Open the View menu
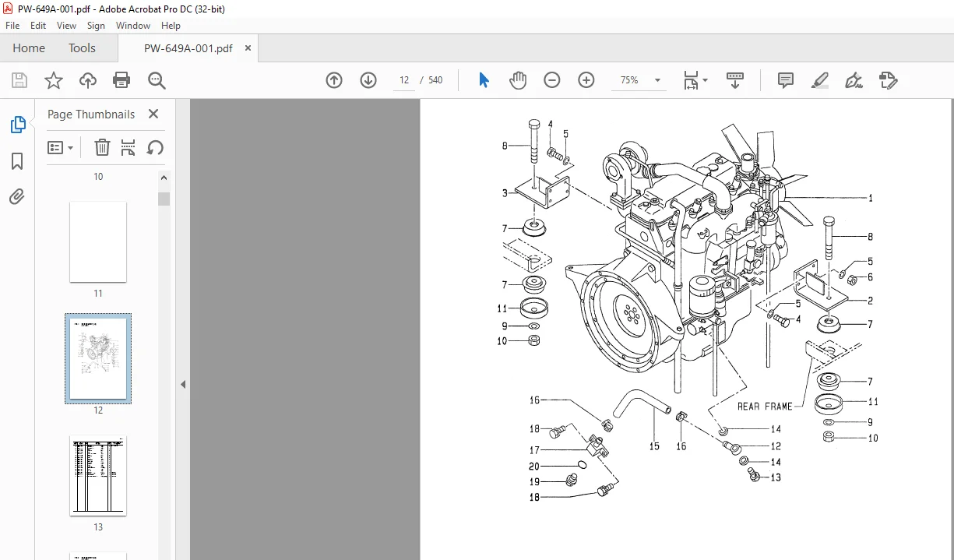The width and height of the screenshot is (954, 560). pyautogui.click(x=67, y=26)
